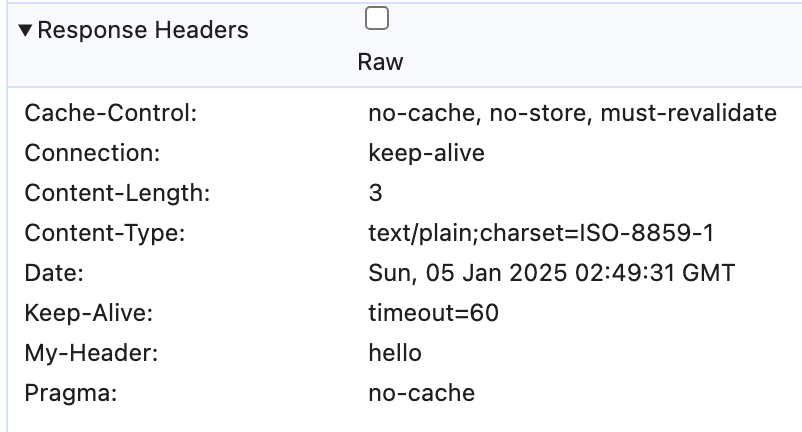Enable the Raw checkbox

point(379,19)
